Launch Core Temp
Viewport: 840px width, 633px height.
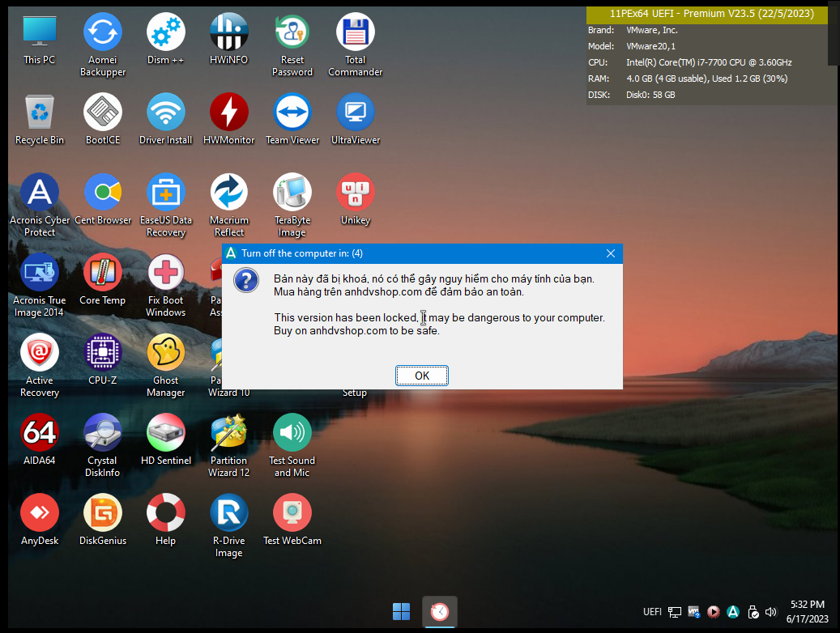click(102, 279)
